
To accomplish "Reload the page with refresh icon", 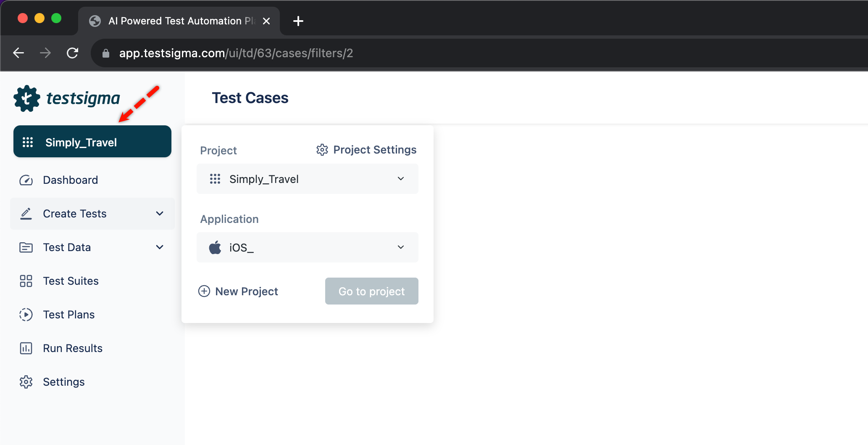I will pyautogui.click(x=73, y=53).
